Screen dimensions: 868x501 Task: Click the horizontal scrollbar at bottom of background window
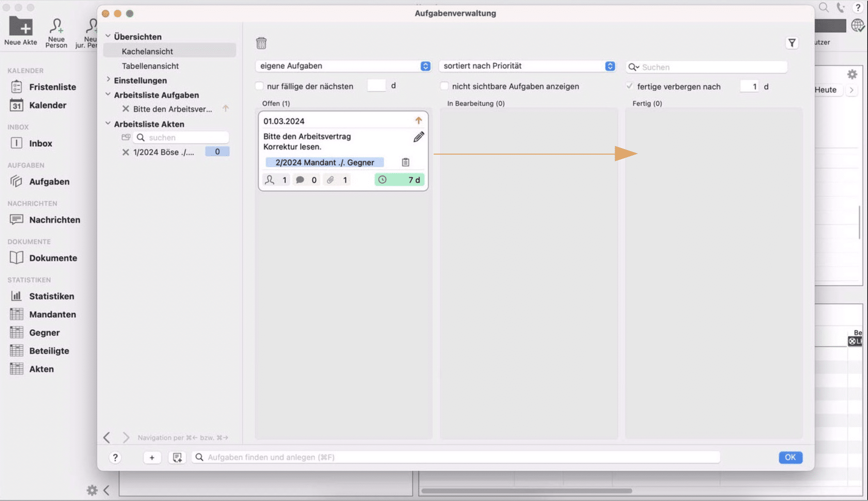(x=527, y=490)
